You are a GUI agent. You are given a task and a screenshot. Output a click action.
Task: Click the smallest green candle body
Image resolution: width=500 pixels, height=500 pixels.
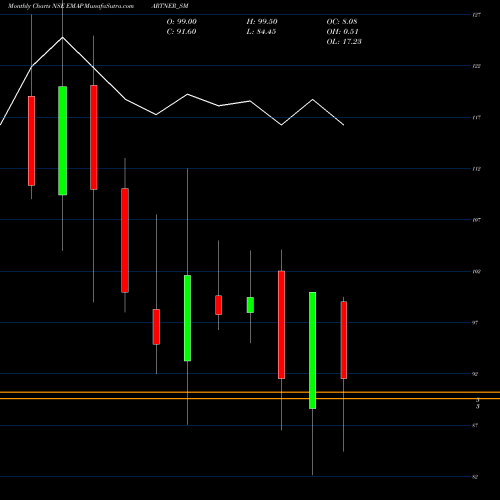click(250, 305)
